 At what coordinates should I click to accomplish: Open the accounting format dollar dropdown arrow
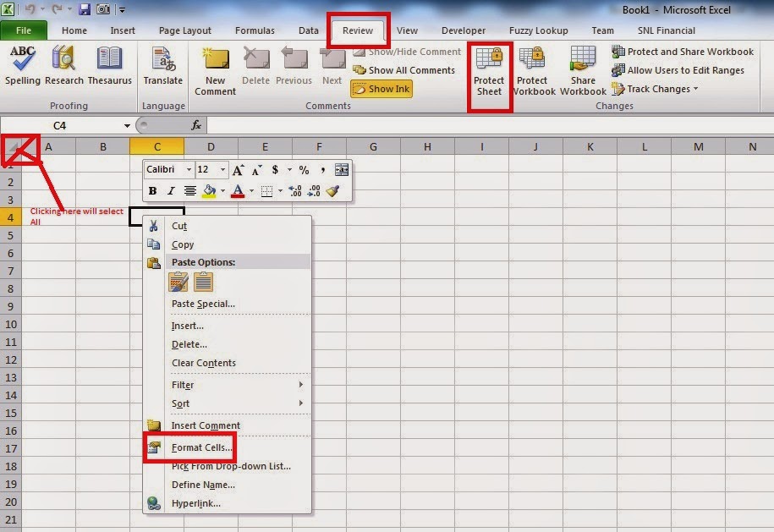[x=289, y=170]
